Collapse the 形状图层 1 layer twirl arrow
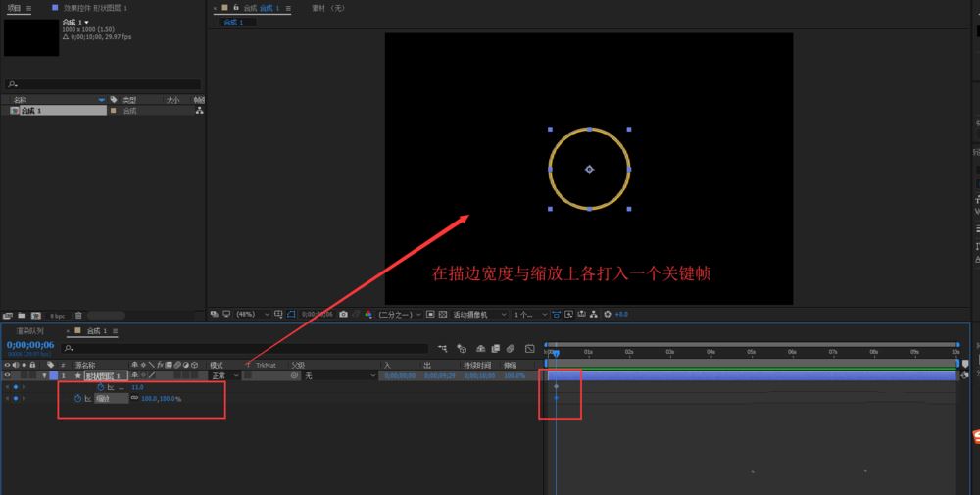 [x=44, y=375]
